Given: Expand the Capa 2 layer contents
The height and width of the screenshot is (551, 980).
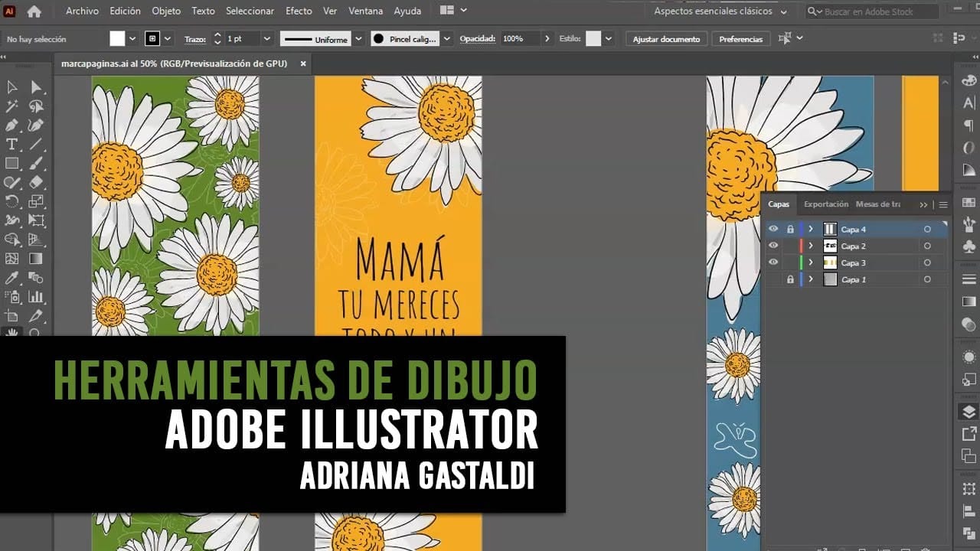Looking at the screenshot, I should [x=811, y=246].
